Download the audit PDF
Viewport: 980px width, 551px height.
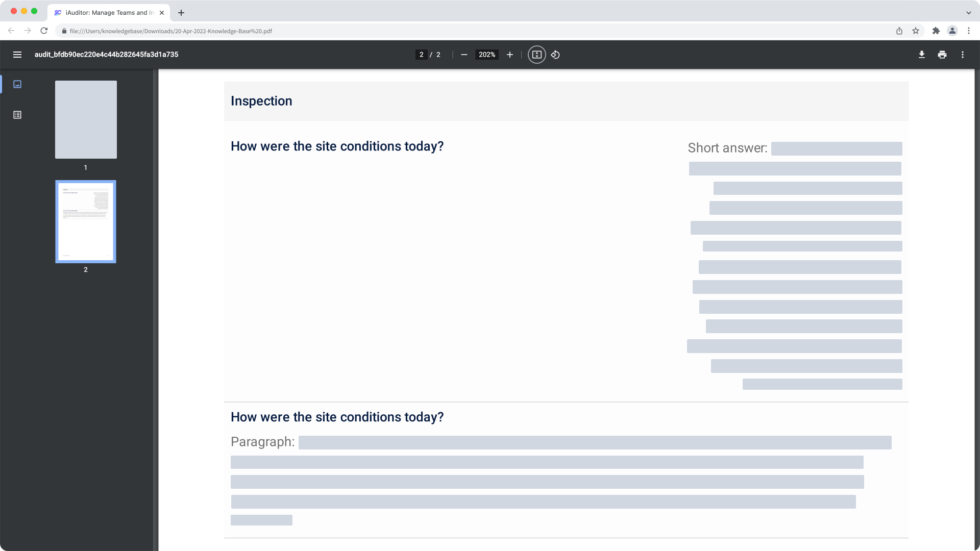point(921,55)
